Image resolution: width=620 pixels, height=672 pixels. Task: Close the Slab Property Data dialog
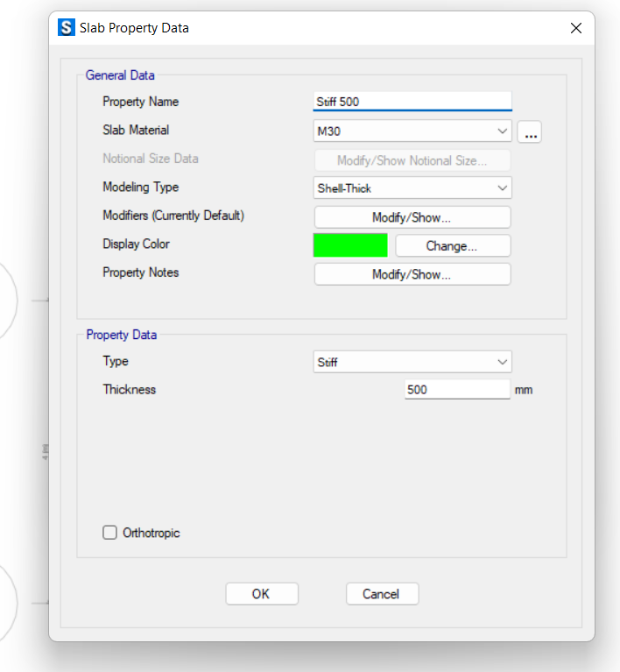click(x=576, y=28)
